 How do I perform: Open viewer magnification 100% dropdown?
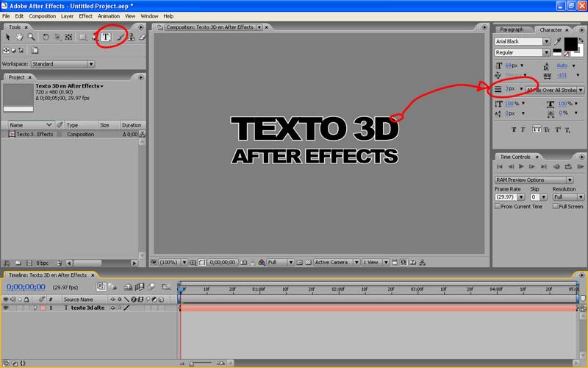[173, 263]
